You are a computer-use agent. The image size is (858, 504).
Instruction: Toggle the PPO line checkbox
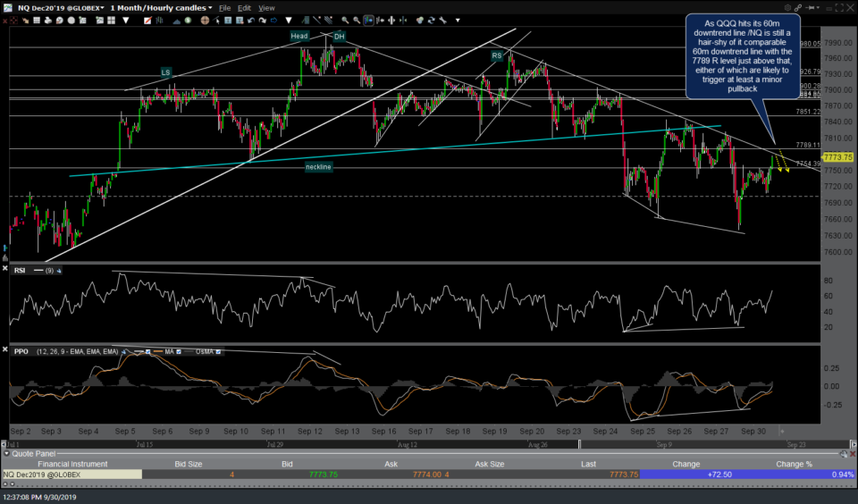[147, 351]
